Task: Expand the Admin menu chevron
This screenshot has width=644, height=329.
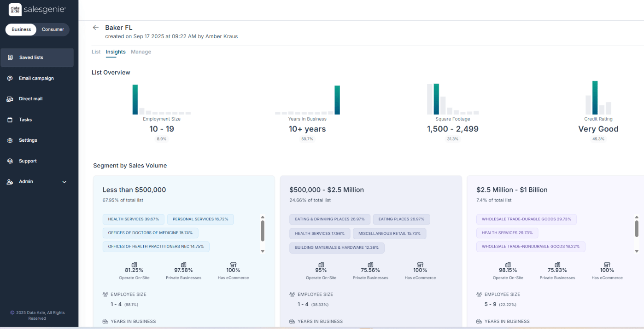Action: (64, 182)
